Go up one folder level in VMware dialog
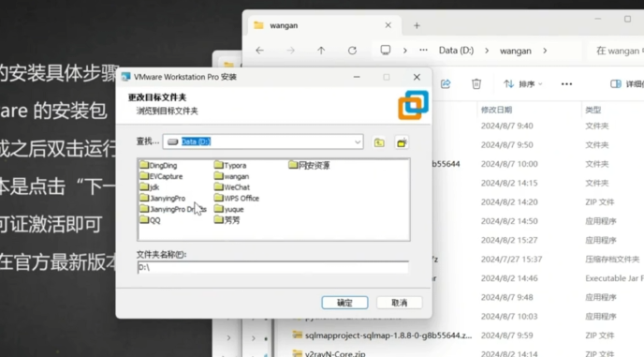This screenshot has width=644, height=357. [379, 142]
